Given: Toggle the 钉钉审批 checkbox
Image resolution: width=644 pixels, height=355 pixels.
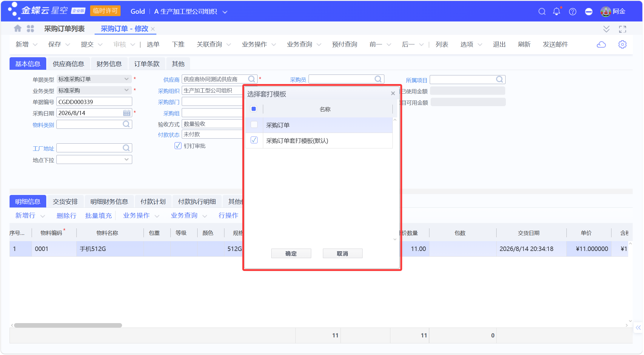Looking at the screenshot, I should click(x=178, y=146).
